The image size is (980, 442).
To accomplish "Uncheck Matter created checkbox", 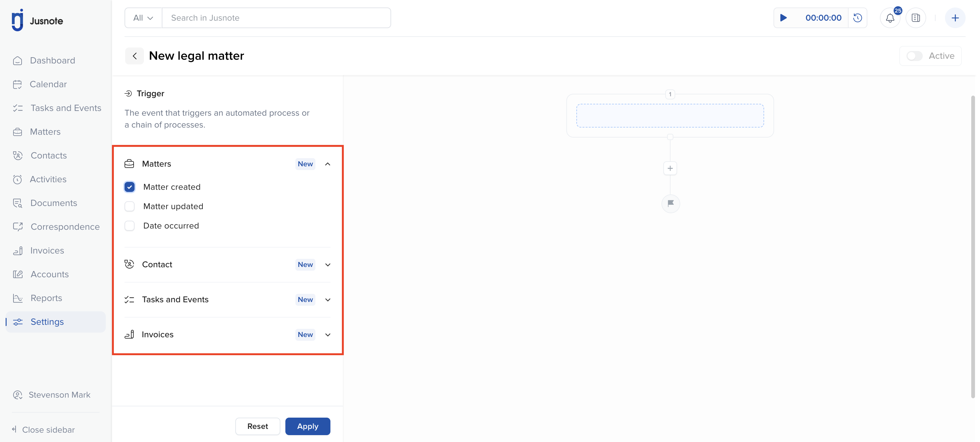I will [x=129, y=187].
